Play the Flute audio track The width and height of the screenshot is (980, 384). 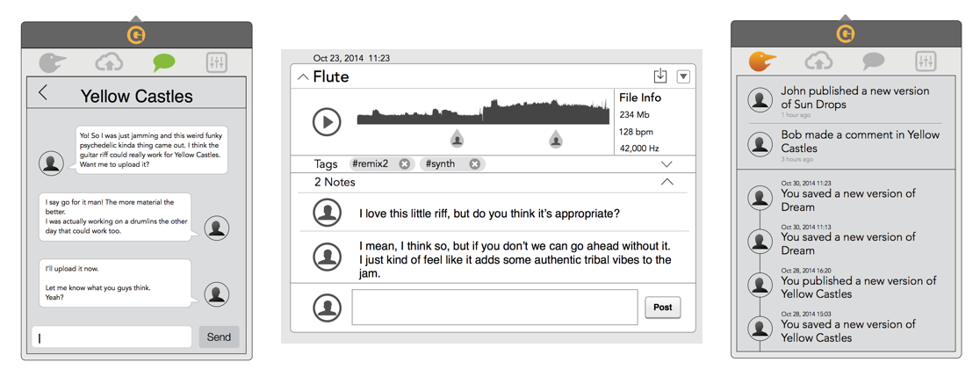pos(327,122)
